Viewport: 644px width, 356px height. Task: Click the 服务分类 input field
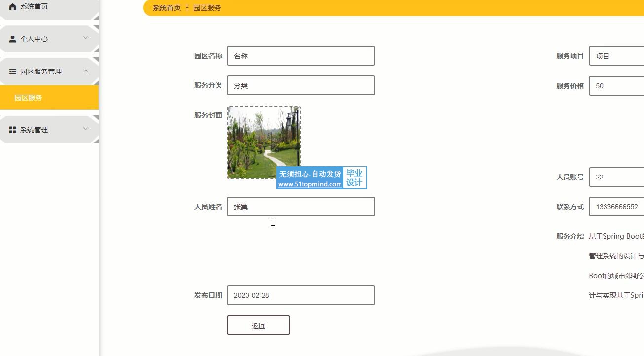[301, 85]
